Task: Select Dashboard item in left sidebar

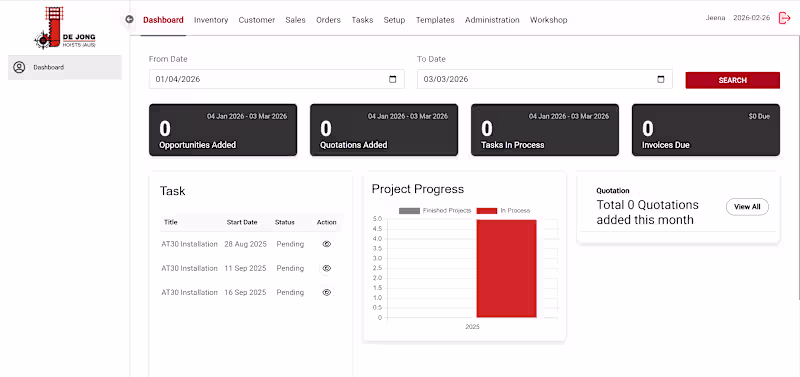Action: 65,67
